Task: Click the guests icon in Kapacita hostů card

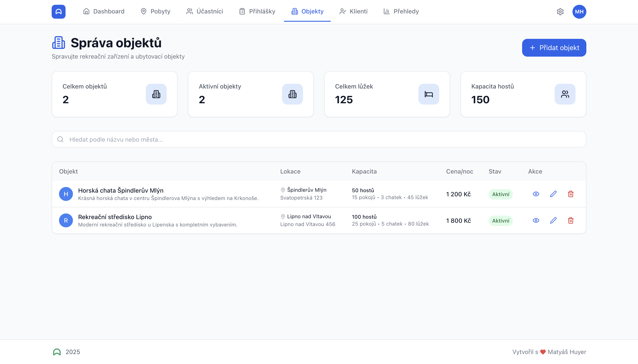Action: [x=565, y=94]
